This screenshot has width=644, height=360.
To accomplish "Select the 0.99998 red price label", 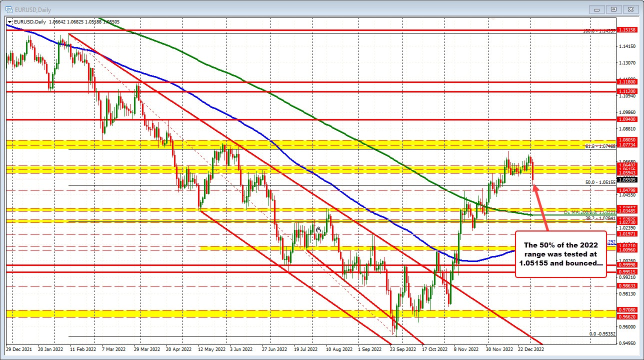I will [627, 265].
